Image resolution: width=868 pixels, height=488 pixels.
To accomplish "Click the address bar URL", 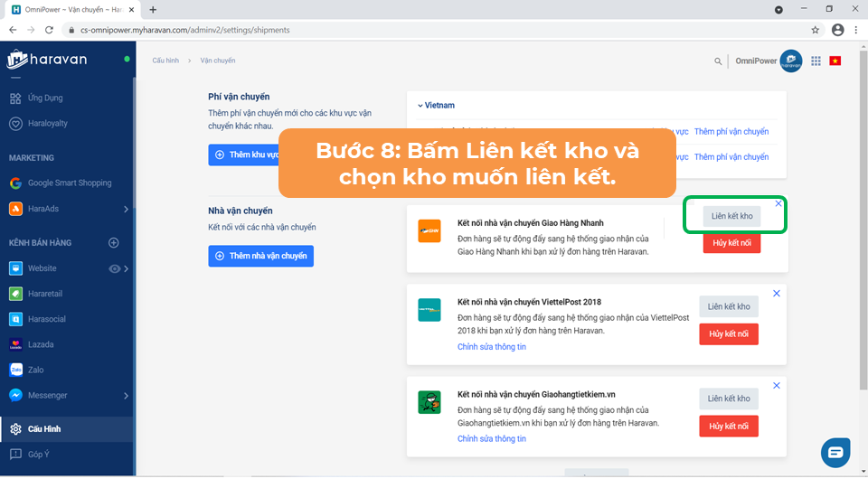I will click(x=184, y=30).
